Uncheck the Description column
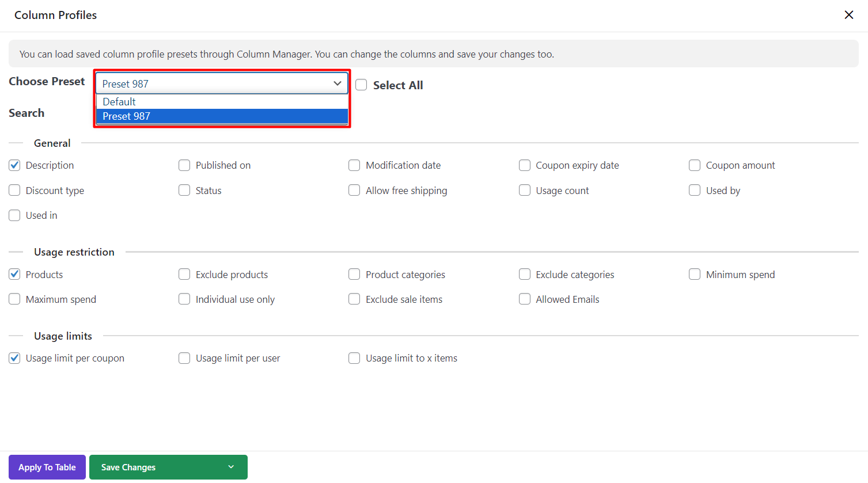 click(15, 165)
